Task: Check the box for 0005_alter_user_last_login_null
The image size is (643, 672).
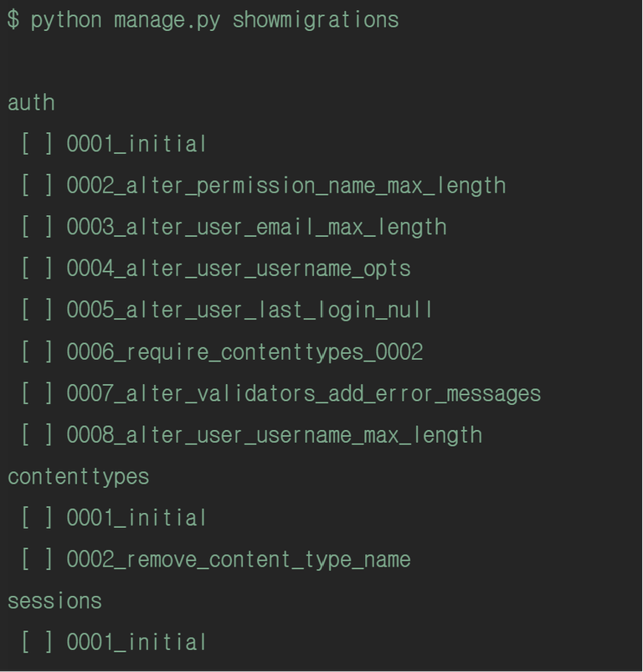Action: click(x=37, y=310)
